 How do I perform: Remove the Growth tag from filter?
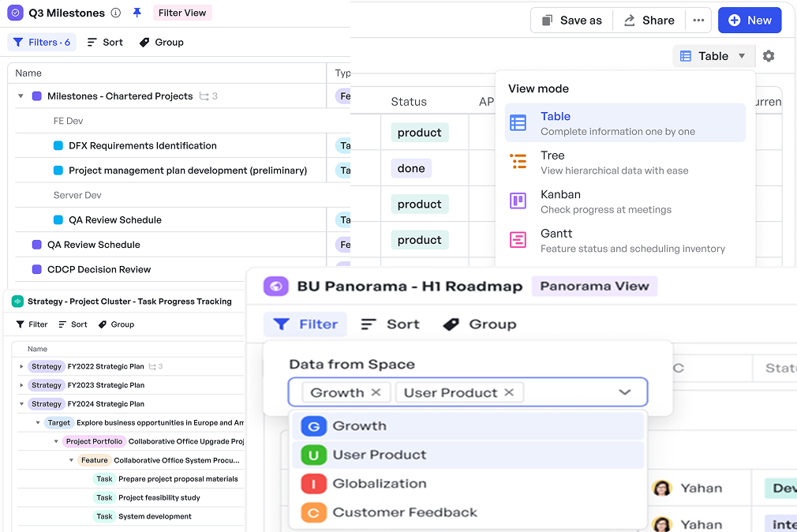click(376, 392)
